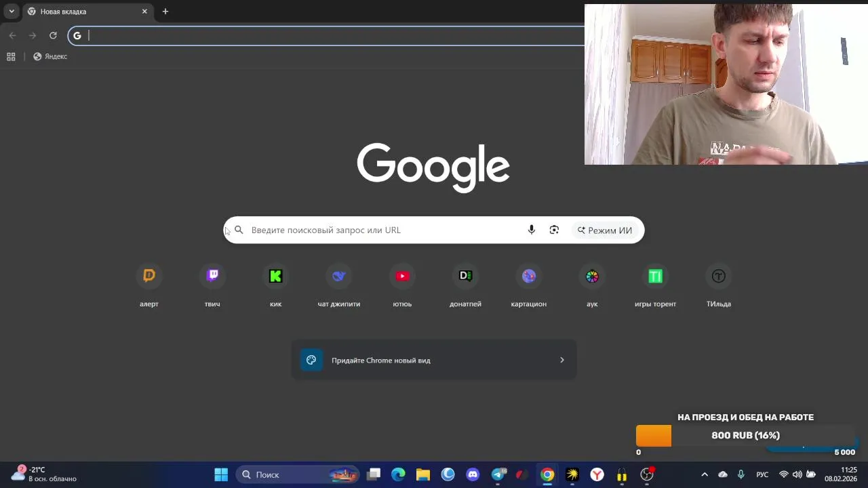Click the browser Forward arrow
Viewport: 868px width, 488px height.
(x=33, y=35)
